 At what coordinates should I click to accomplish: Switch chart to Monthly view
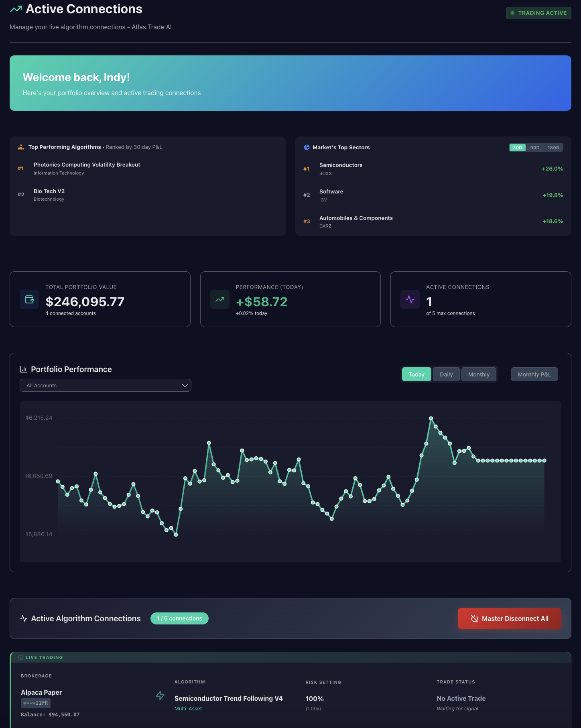tap(479, 374)
